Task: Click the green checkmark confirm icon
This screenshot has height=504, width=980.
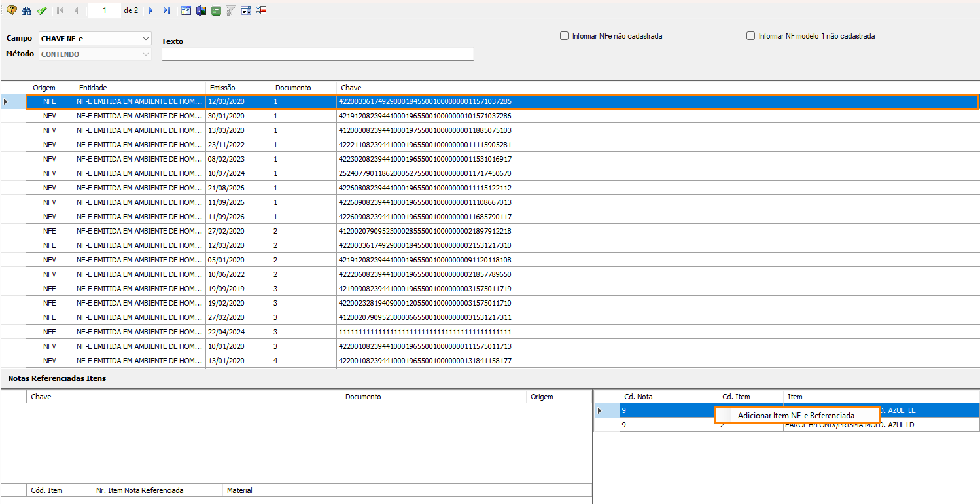Action: 42,10
